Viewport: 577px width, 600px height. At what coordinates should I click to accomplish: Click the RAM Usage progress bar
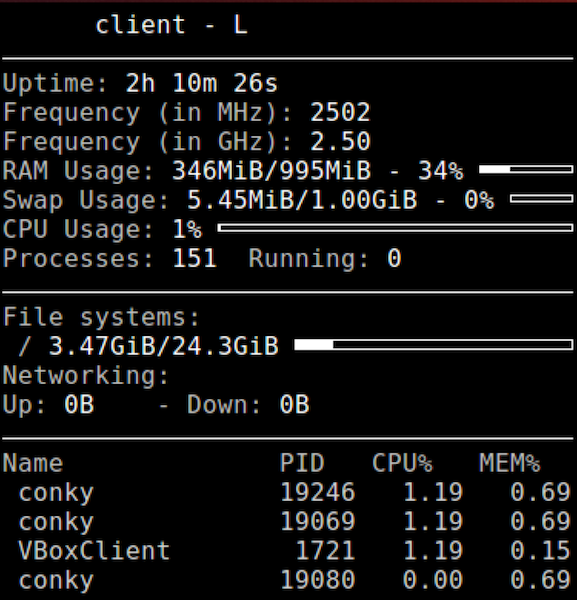point(526,170)
